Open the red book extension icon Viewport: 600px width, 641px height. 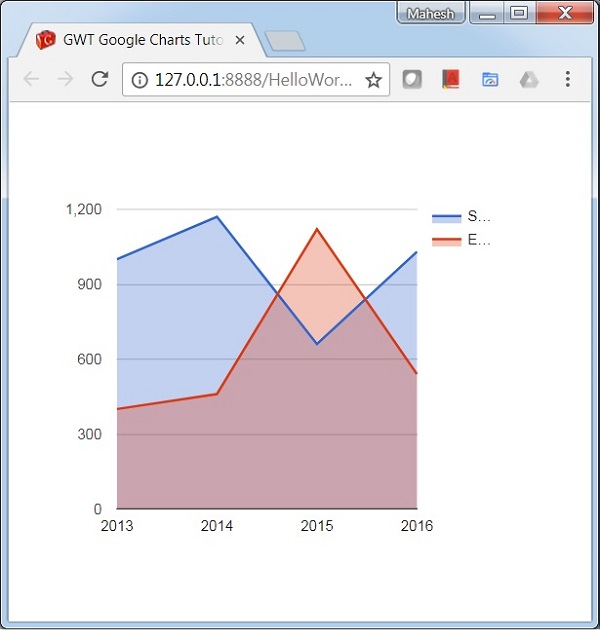pyautogui.click(x=450, y=80)
